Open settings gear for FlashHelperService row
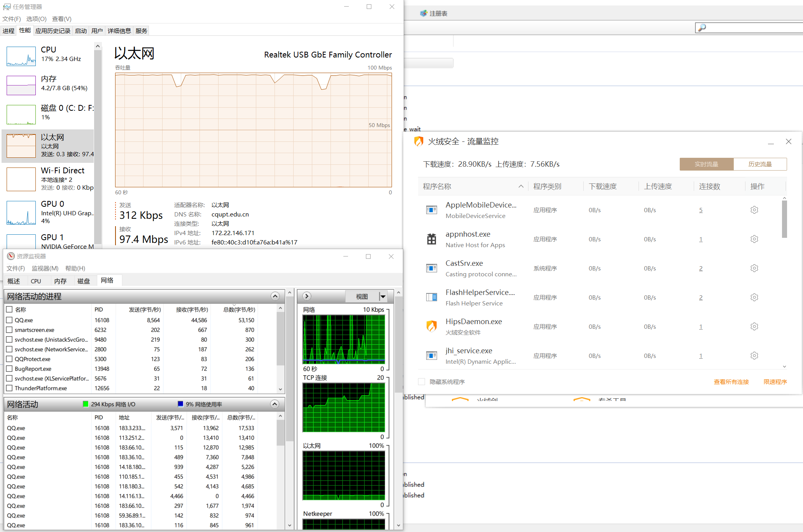803x532 pixels. [x=754, y=297]
